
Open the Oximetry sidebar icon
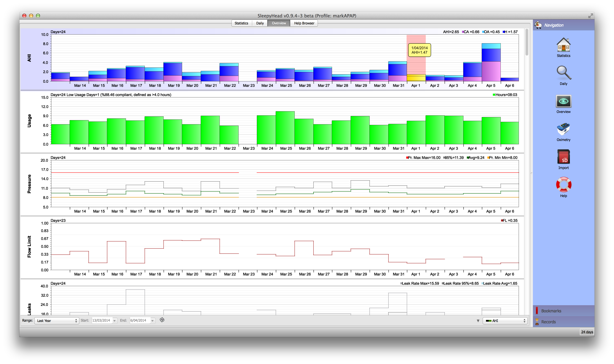[563, 129]
